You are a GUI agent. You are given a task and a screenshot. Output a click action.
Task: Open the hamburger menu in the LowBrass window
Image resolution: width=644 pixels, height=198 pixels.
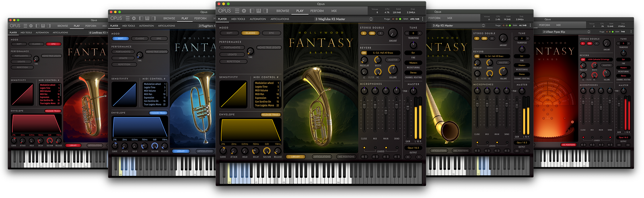tap(25, 26)
